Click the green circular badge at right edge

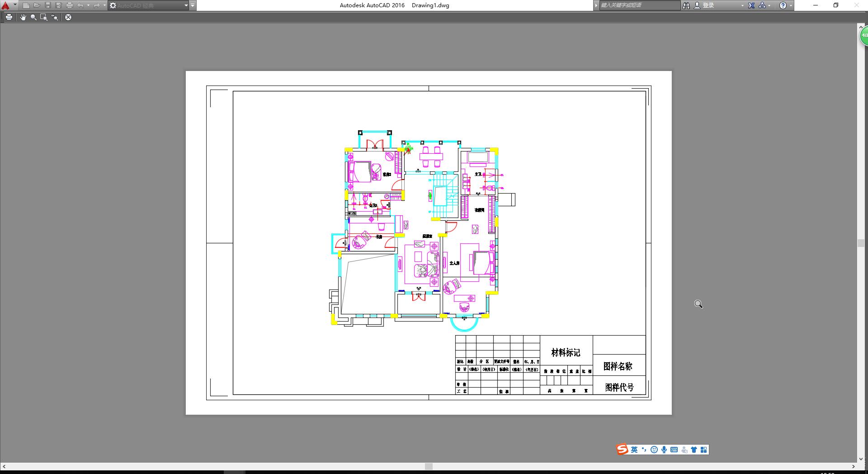[863, 35]
